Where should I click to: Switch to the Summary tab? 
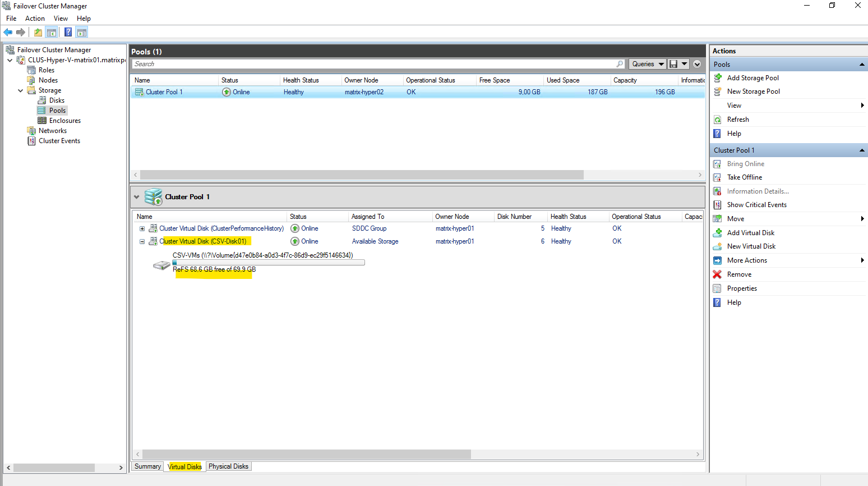click(x=147, y=466)
